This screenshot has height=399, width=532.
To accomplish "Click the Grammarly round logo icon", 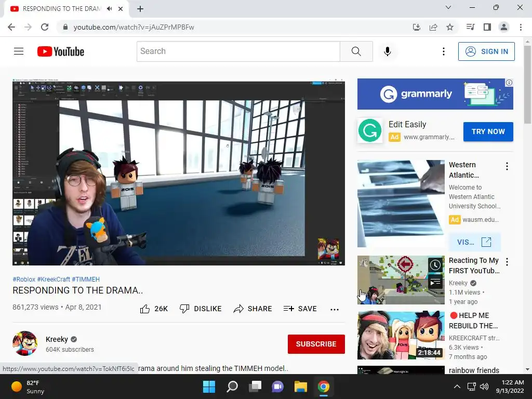I will (370, 130).
